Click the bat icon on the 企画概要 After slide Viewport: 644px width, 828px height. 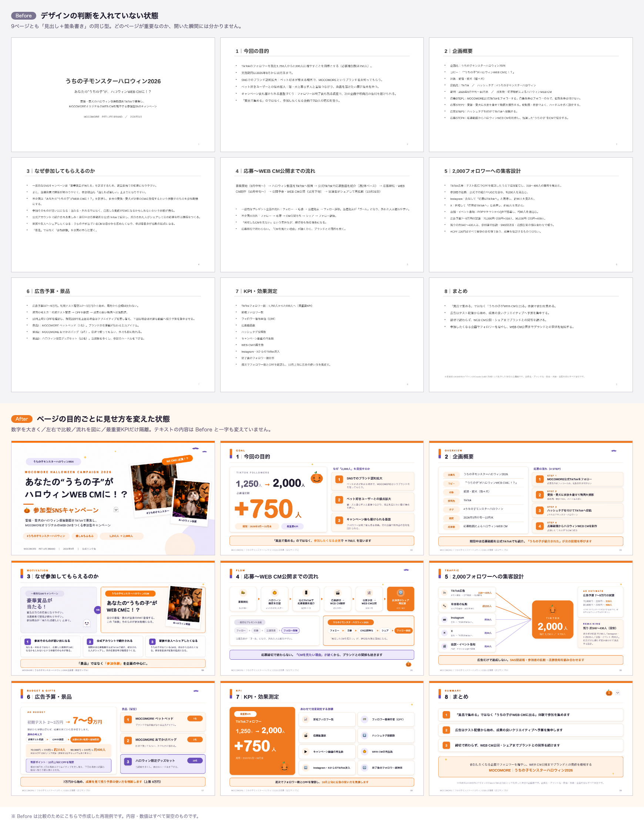(x=613, y=451)
